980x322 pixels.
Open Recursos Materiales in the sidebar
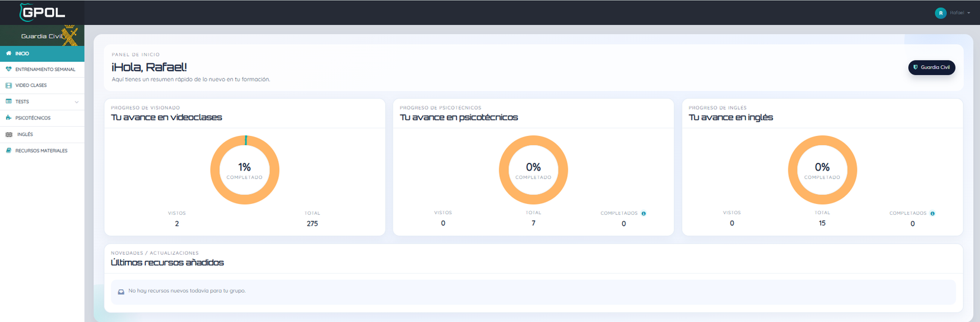(x=42, y=151)
